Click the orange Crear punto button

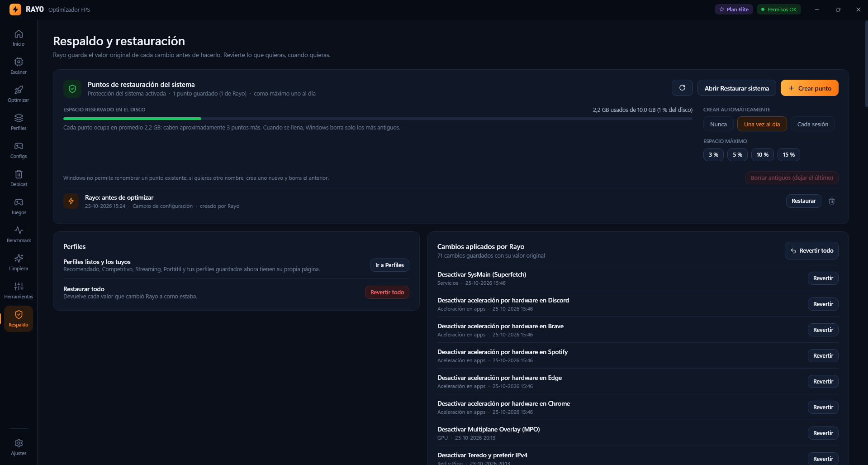click(809, 88)
